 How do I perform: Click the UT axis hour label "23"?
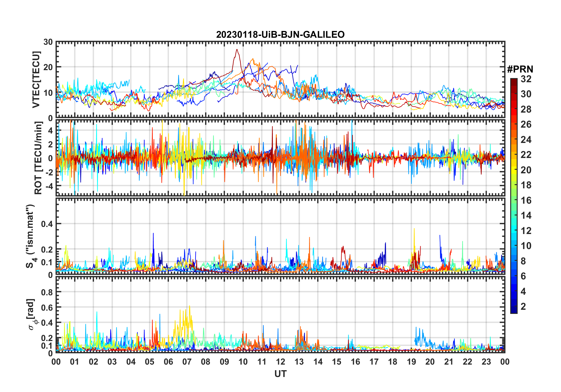[486, 362]
